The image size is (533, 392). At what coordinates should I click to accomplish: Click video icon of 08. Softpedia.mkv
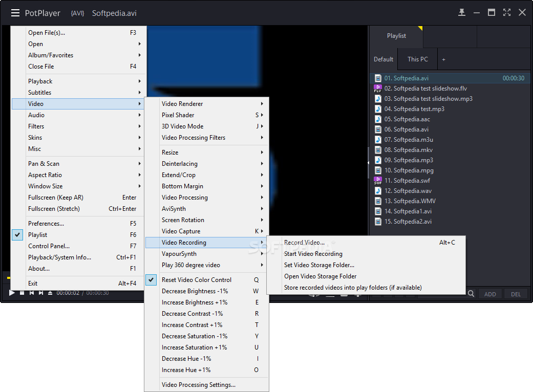pos(378,150)
